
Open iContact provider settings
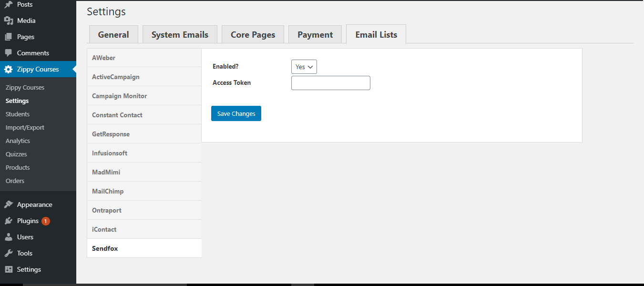tap(144, 229)
